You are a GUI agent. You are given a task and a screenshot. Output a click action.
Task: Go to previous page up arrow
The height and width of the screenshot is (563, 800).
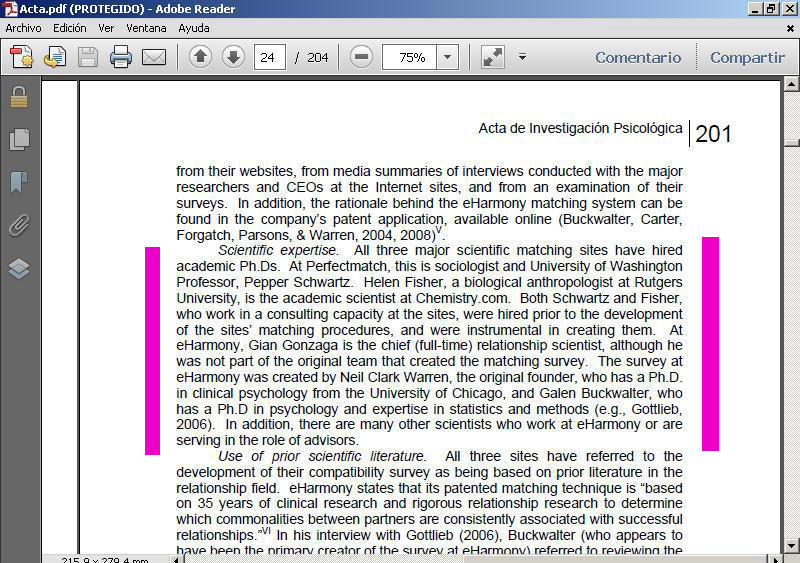pos(201,57)
